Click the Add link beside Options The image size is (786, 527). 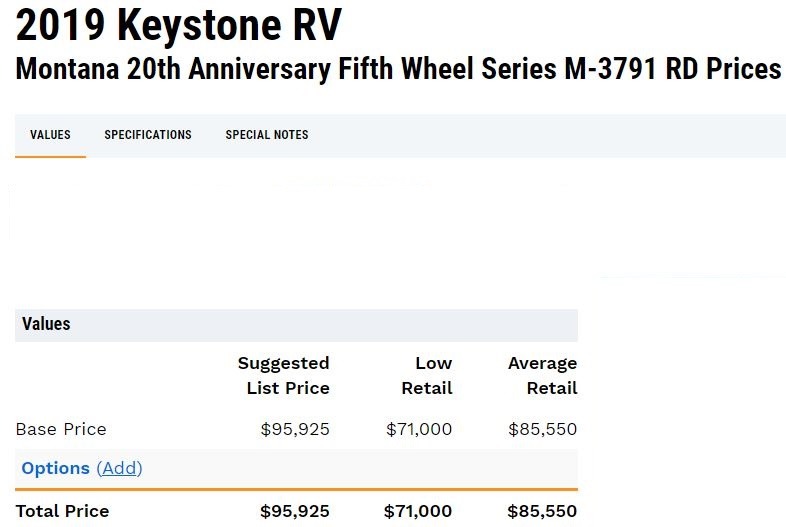[119, 468]
